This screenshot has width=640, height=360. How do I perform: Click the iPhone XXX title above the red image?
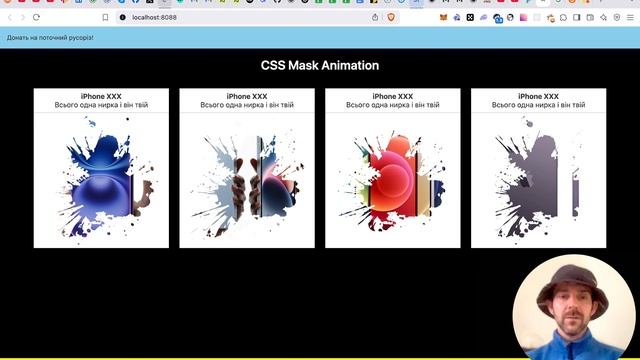pos(393,96)
